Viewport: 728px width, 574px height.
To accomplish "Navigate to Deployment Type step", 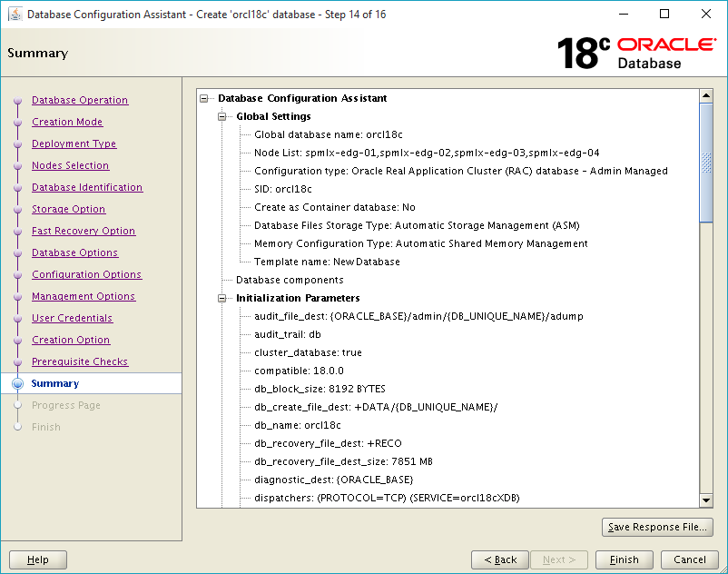I will pos(74,144).
